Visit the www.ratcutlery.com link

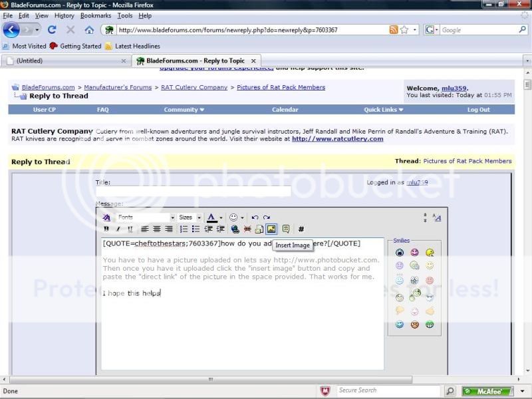tap(338, 139)
